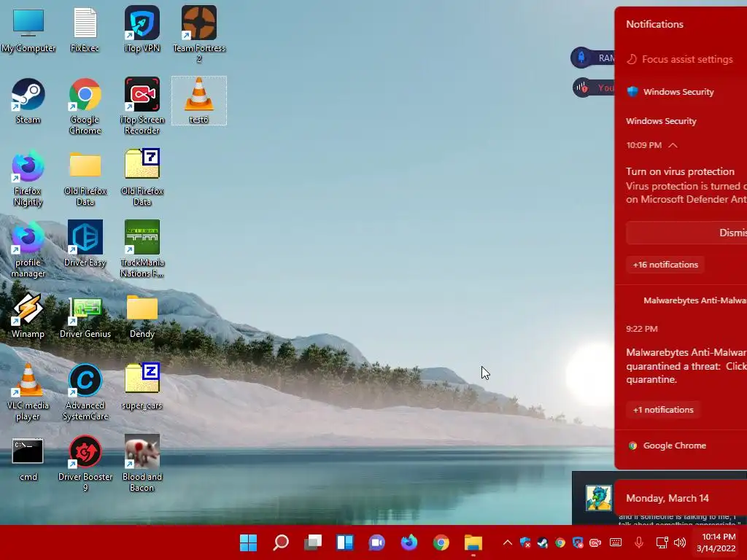Viewport: 747px width, 560px height.
Task: Click the RAM booster widget pill
Action: click(x=592, y=58)
